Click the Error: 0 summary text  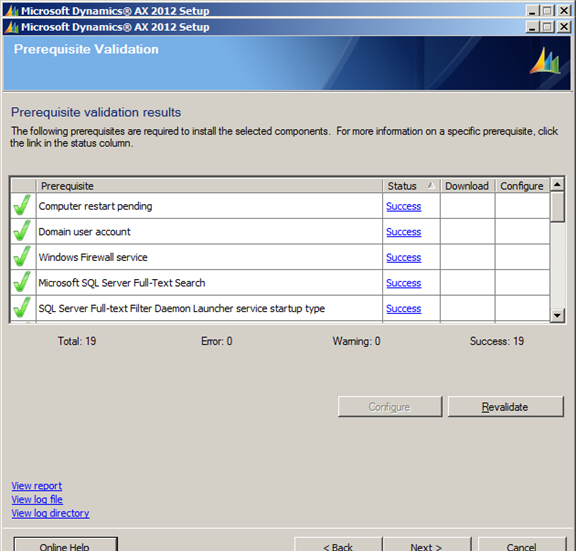pos(217,341)
